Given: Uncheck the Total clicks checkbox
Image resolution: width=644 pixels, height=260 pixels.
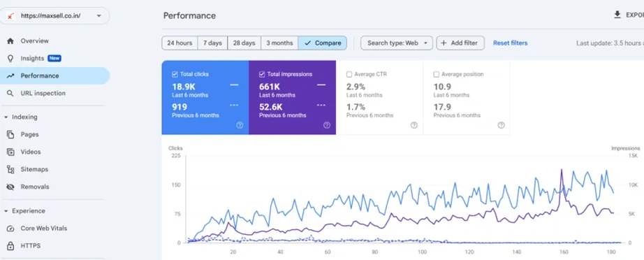Looking at the screenshot, I should 175,74.
